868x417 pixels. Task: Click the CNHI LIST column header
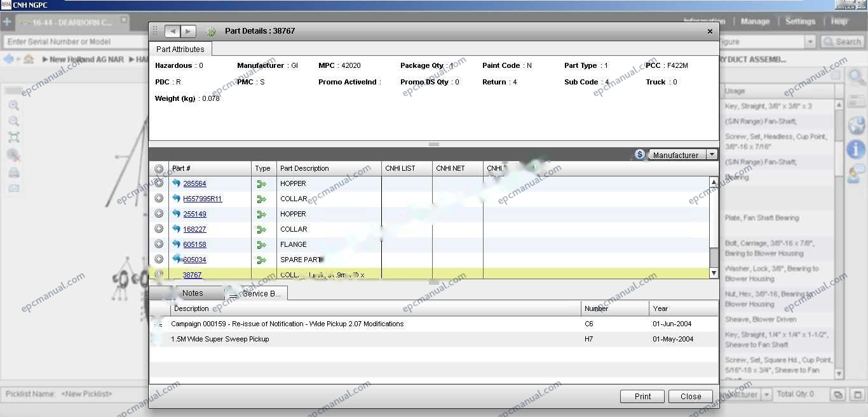click(x=407, y=168)
